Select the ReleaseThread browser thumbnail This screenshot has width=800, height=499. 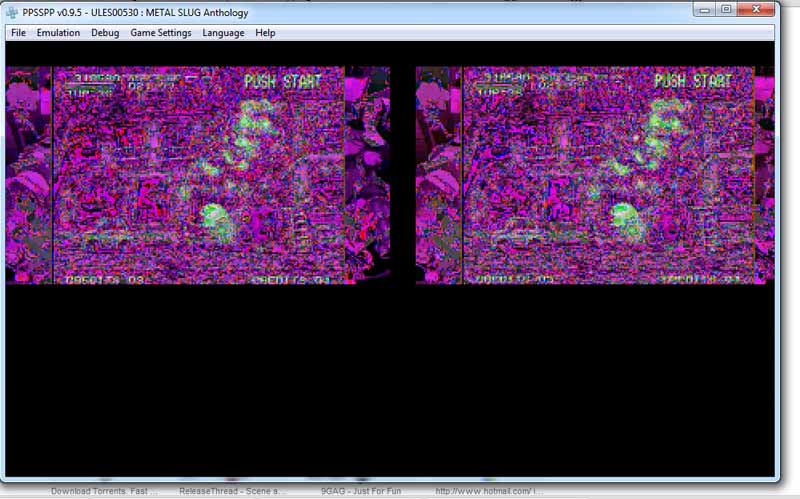click(x=232, y=491)
